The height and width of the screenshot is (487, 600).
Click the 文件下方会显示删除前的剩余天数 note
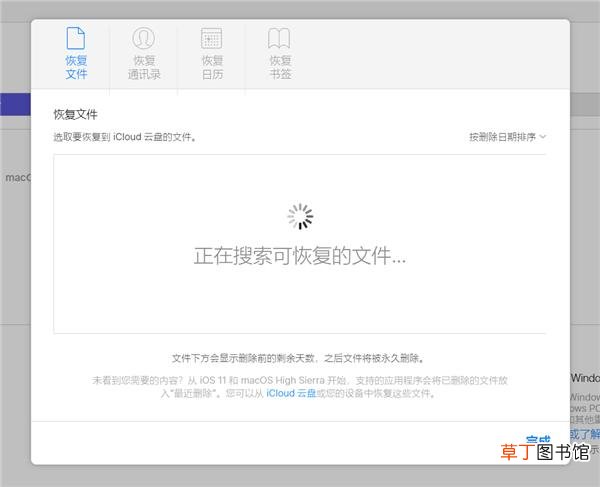pyautogui.click(x=298, y=358)
